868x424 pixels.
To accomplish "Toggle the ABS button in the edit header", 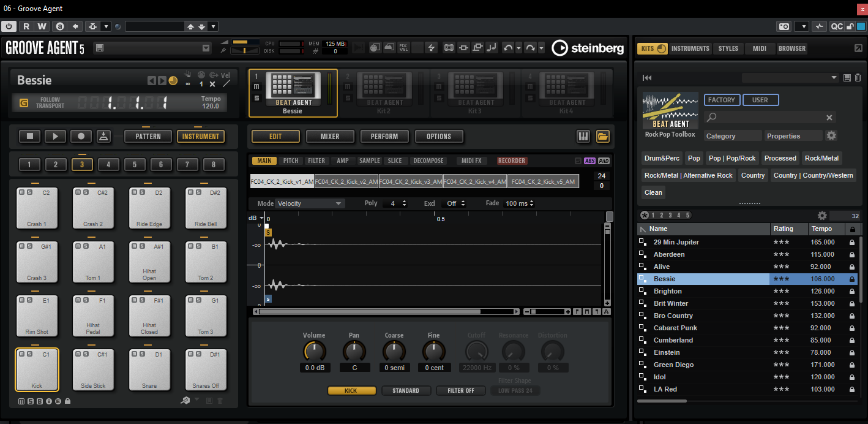I will pos(589,161).
